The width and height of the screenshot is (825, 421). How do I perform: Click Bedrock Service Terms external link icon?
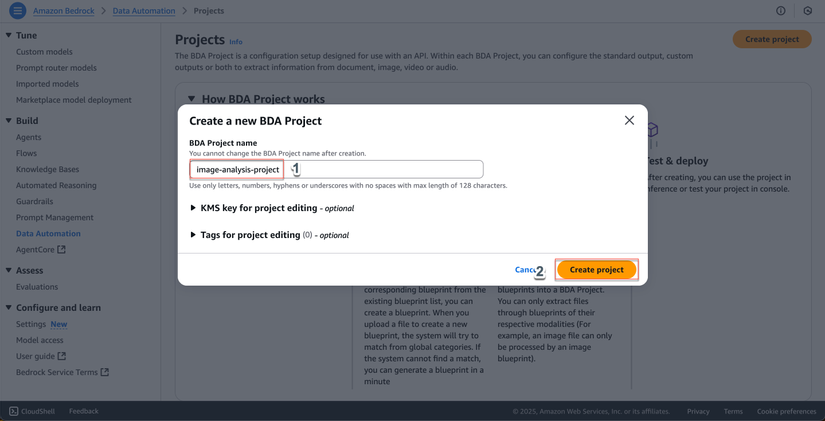tap(105, 372)
